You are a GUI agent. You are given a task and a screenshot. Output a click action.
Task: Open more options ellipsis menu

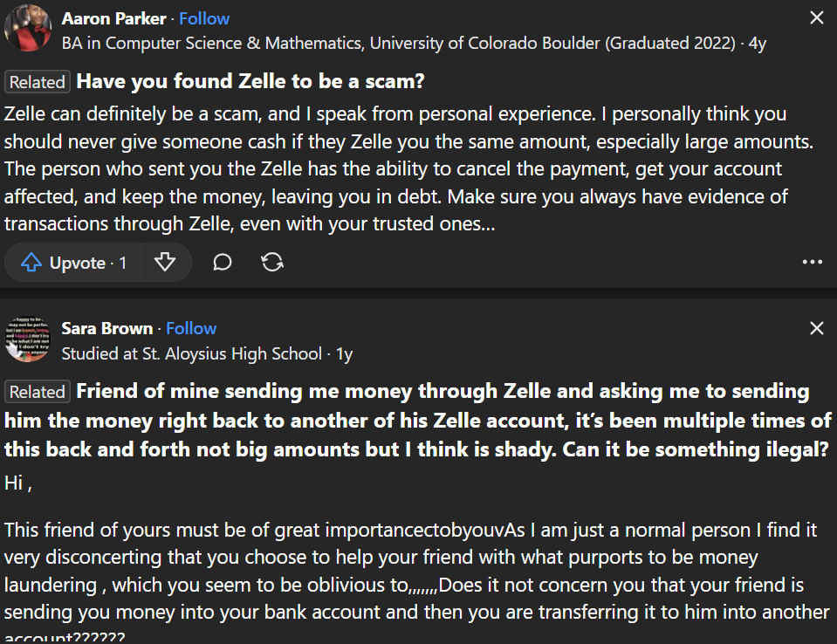(812, 263)
